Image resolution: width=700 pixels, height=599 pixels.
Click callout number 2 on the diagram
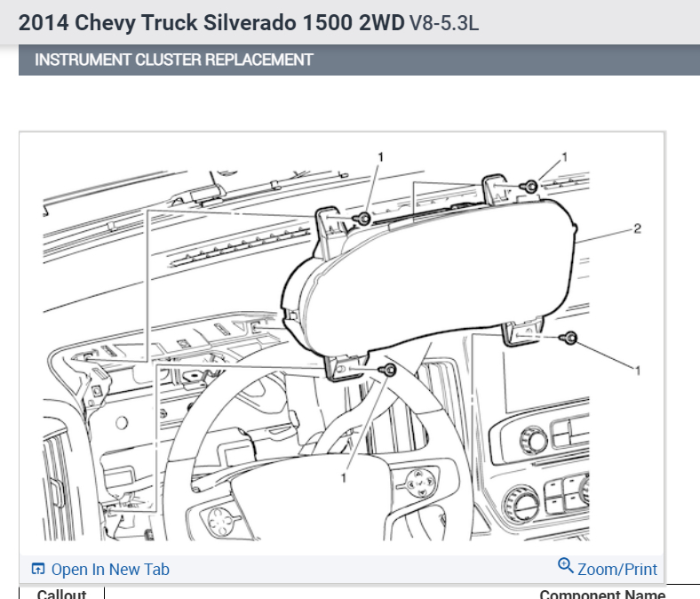[x=637, y=228]
